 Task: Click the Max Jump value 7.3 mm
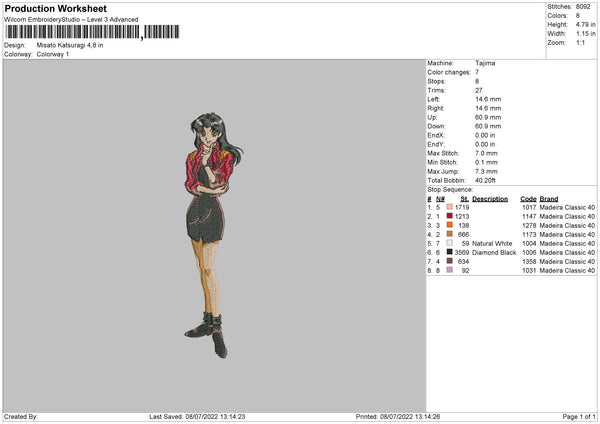486,171
